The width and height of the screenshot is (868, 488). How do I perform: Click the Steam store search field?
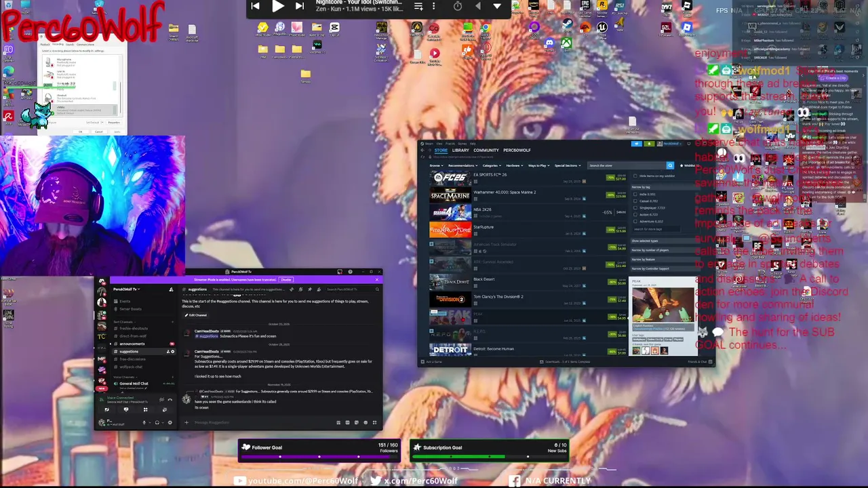(x=627, y=165)
